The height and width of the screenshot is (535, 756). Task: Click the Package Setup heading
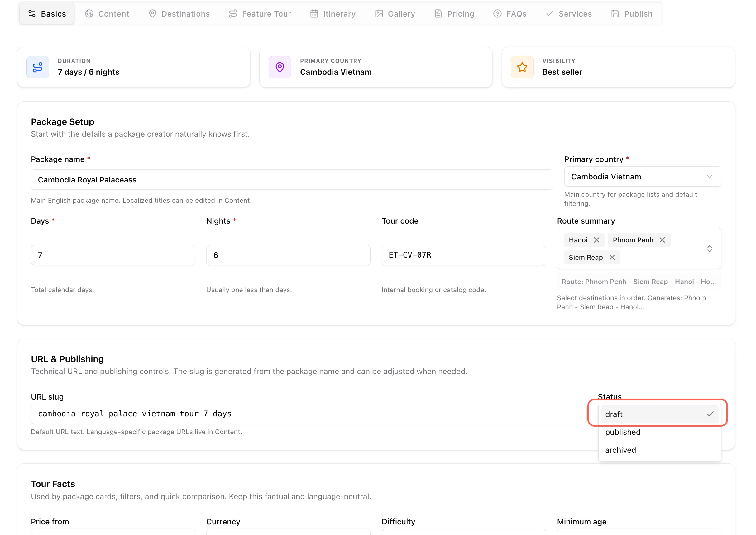63,122
